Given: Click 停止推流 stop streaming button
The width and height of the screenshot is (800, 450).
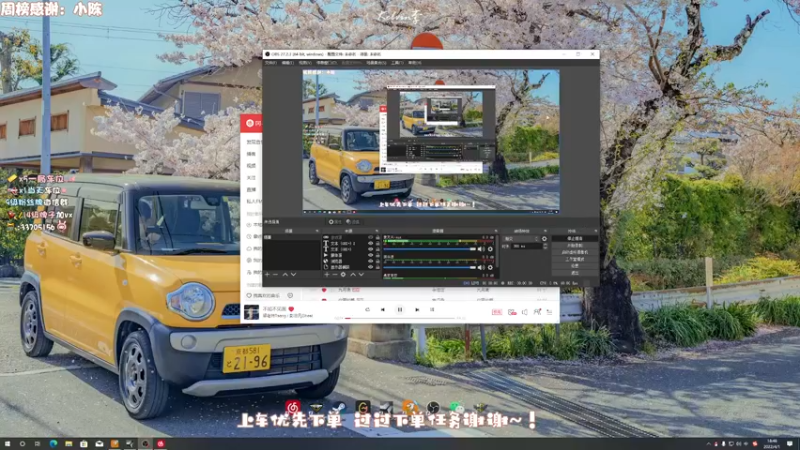Looking at the screenshot, I should (574, 238).
